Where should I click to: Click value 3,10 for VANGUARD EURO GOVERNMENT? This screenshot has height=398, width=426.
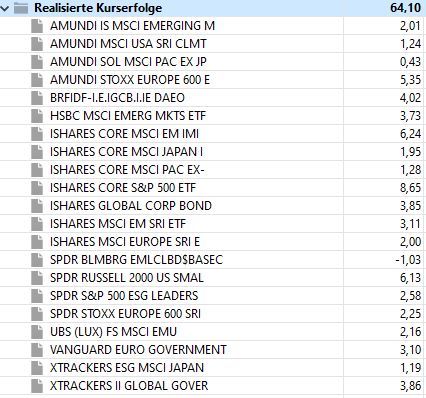point(410,350)
